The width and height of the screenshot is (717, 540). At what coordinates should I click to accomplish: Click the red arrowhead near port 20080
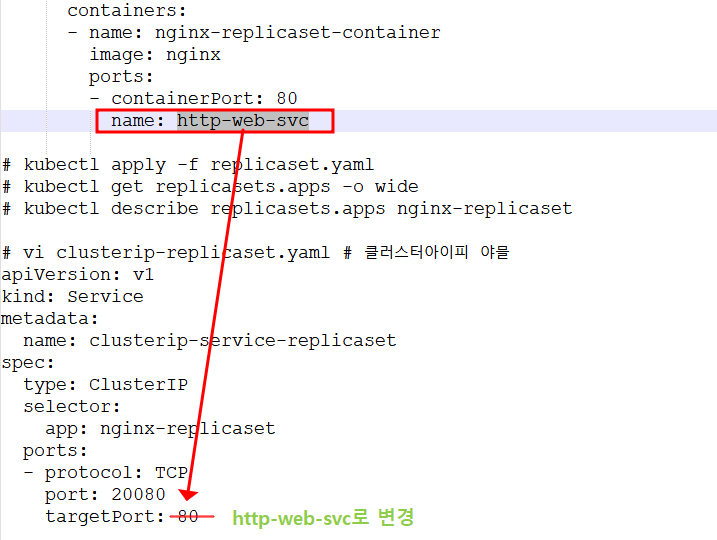click(x=188, y=494)
